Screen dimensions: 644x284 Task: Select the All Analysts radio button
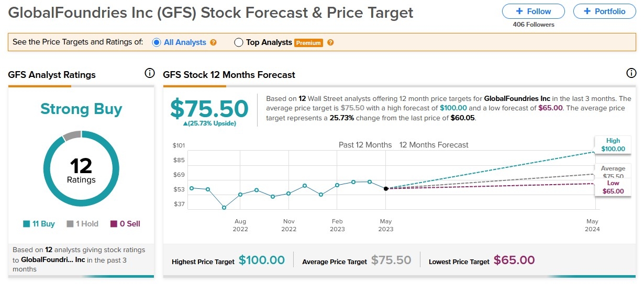pyautogui.click(x=156, y=42)
